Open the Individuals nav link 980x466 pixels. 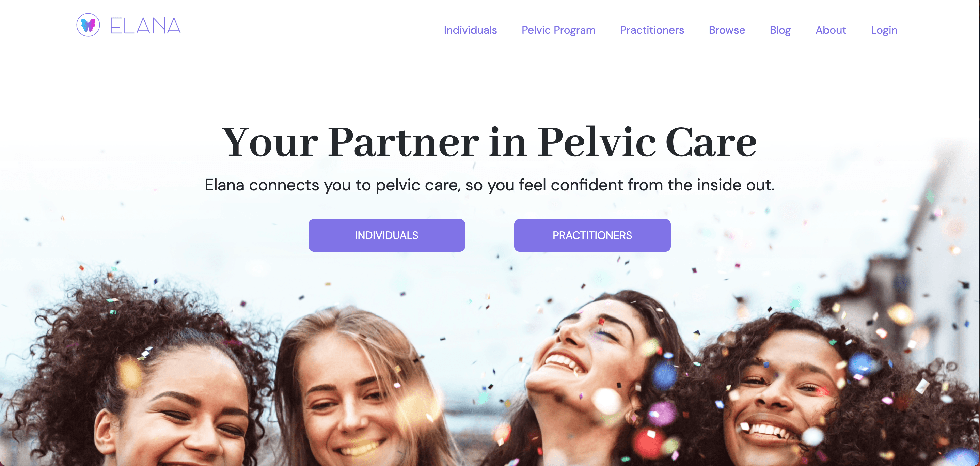point(470,30)
